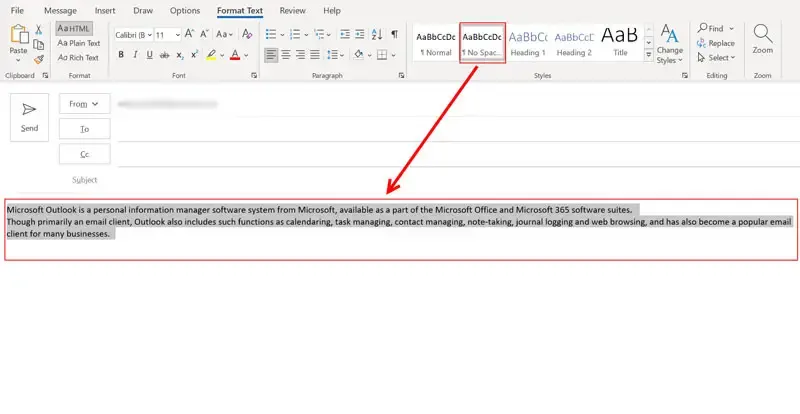Apply text highlight color marker
The height and width of the screenshot is (414, 800).
[211, 55]
